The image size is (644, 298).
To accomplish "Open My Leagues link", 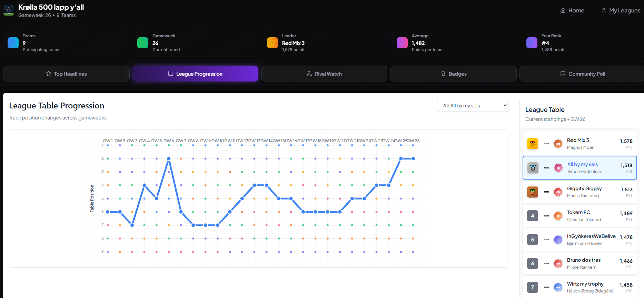I will pyautogui.click(x=621, y=10).
